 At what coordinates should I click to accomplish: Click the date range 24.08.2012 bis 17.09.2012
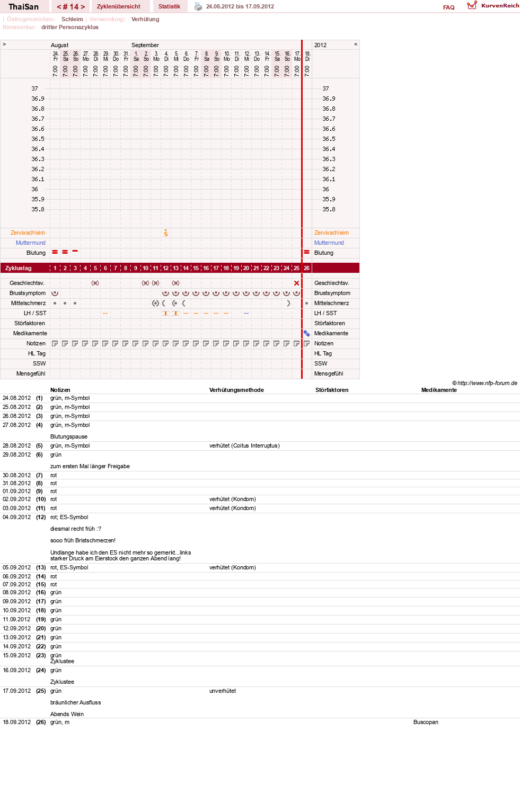[240, 6]
